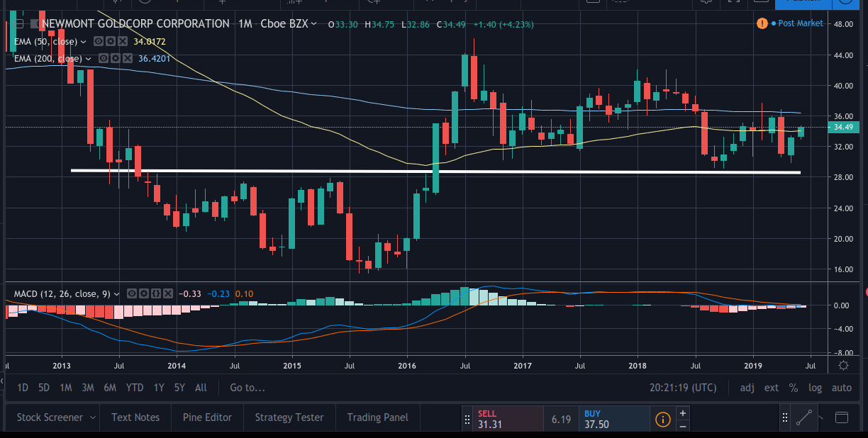Toggle percent scale mode
Screen dimensions: 868x438
click(x=794, y=388)
